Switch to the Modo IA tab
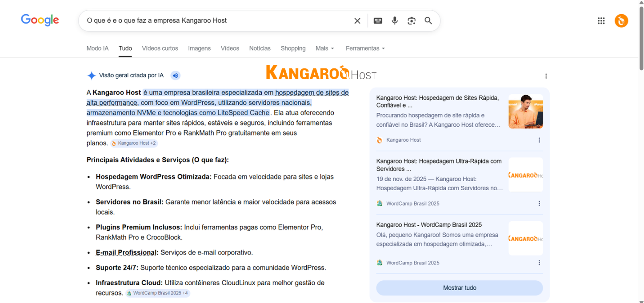 point(97,48)
